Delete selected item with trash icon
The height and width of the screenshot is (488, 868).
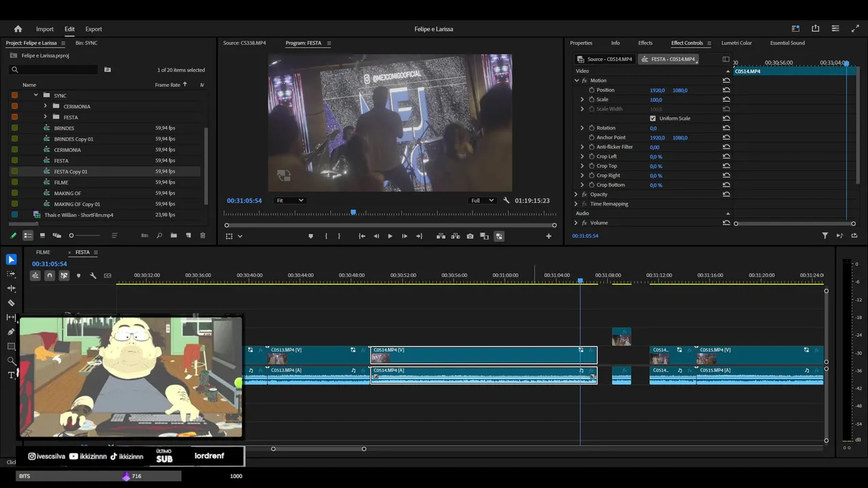pyautogui.click(x=202, y=235)
